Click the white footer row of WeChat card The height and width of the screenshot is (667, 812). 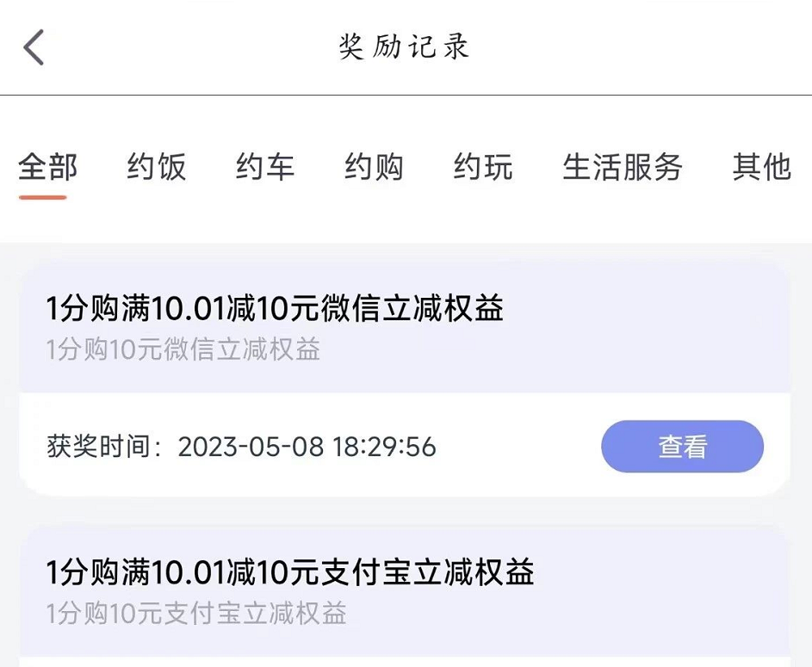405,445
